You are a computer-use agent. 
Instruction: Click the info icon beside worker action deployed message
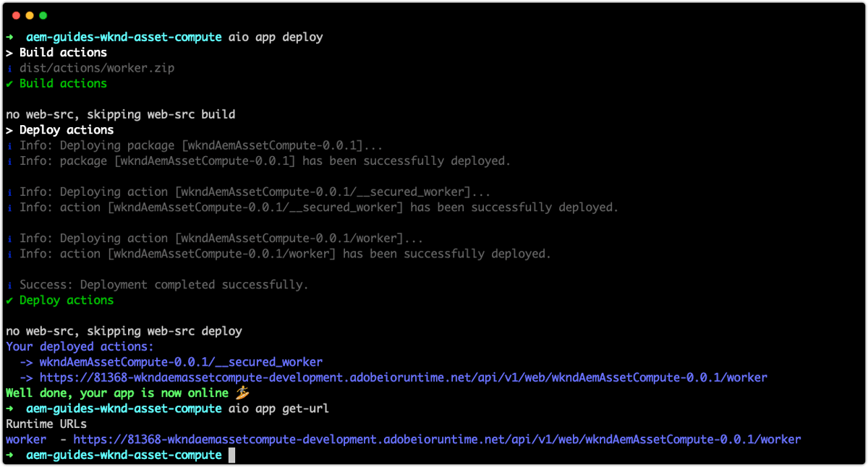click(8, 254)
